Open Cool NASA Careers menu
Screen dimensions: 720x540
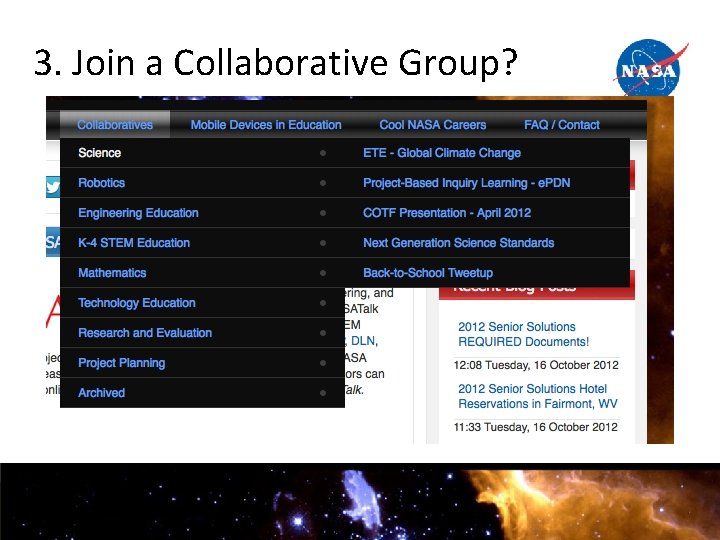(433, 124)
